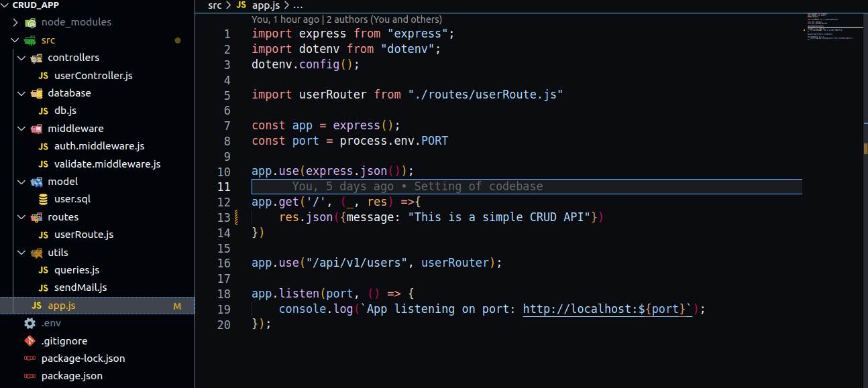The image size is (868, 388).
Task: Click the node_modules folder icon
Action: pyautogui.click(x=30, y=22)
